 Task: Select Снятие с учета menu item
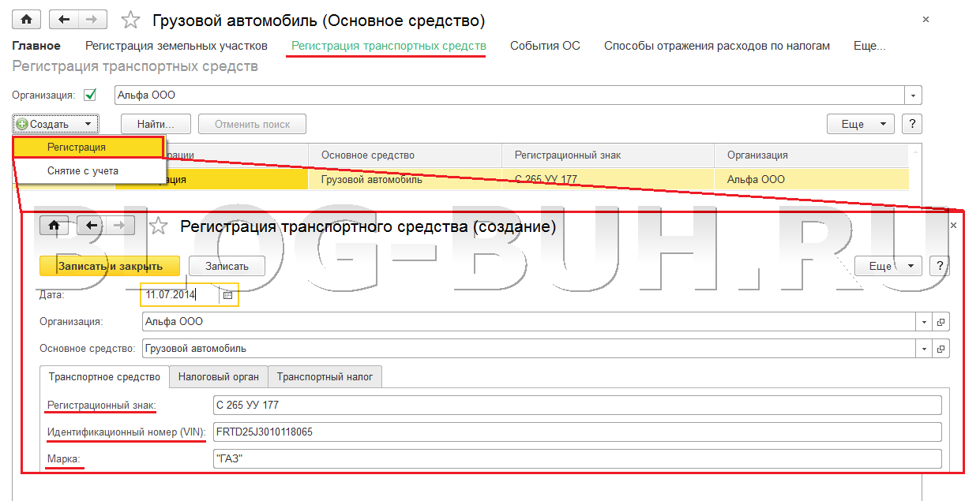click(83, 170)
